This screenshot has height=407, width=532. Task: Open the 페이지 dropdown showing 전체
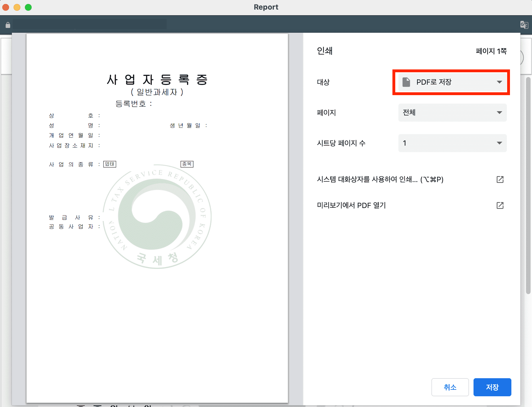point(452,113)
